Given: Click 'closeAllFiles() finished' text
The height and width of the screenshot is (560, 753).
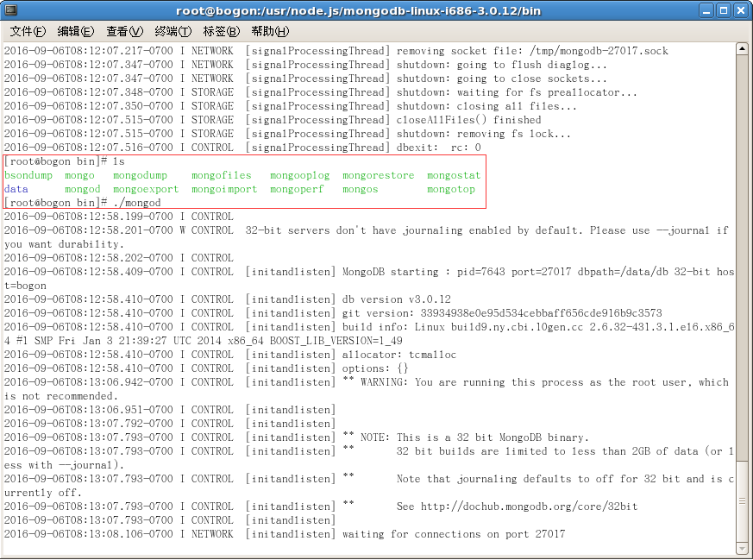Looking at the screenshot, I should (x=468, y=120).
